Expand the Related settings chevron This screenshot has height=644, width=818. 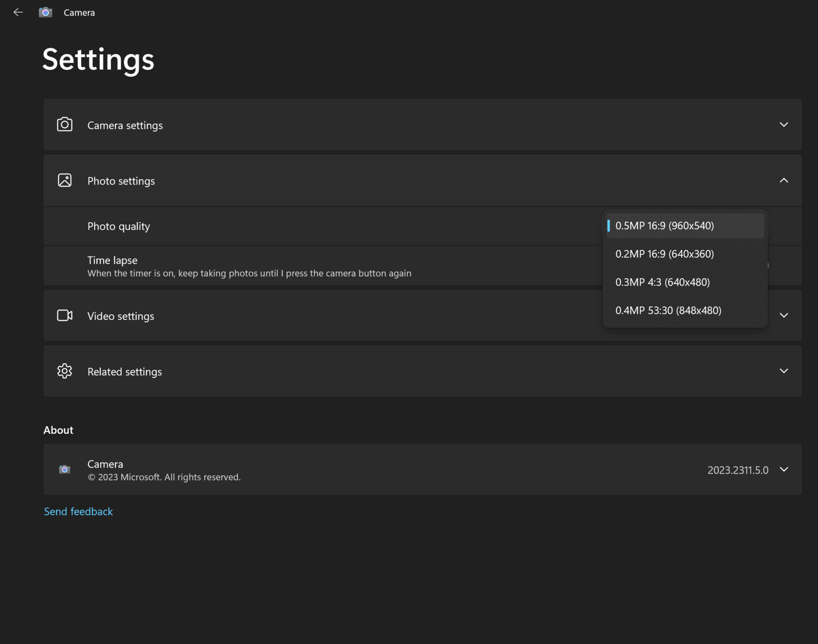(784, 371)
